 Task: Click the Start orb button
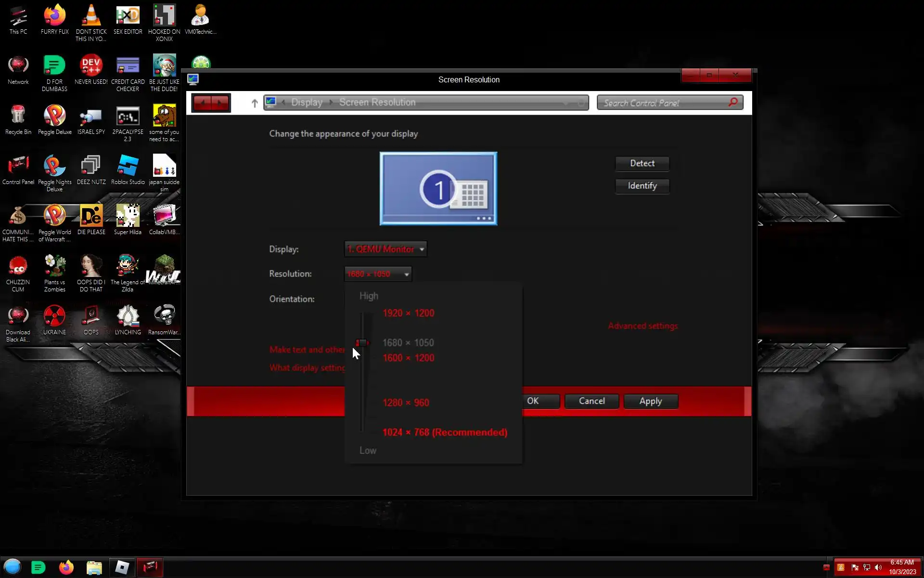(x=13, y=567)
